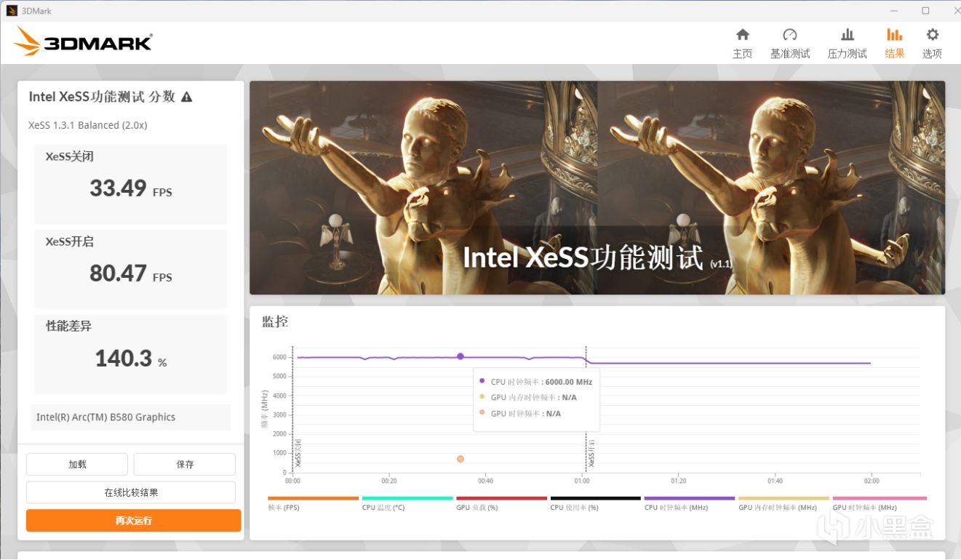Go to the 主页 home page
Viewport: 961px width, 560px height.
point(742,44)
